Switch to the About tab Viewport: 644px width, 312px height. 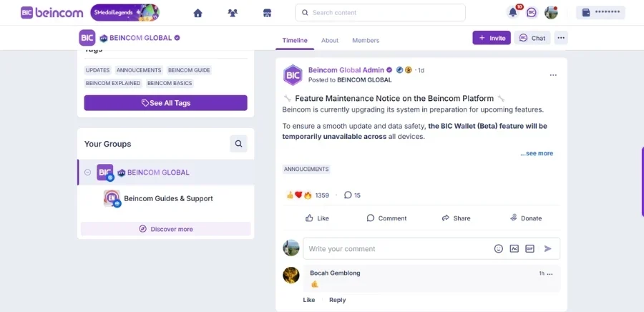coord(330,40)
